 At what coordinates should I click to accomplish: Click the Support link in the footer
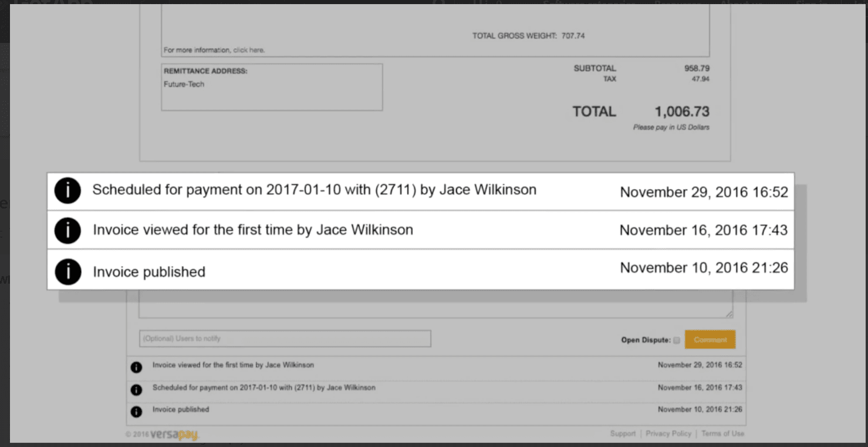623,433
